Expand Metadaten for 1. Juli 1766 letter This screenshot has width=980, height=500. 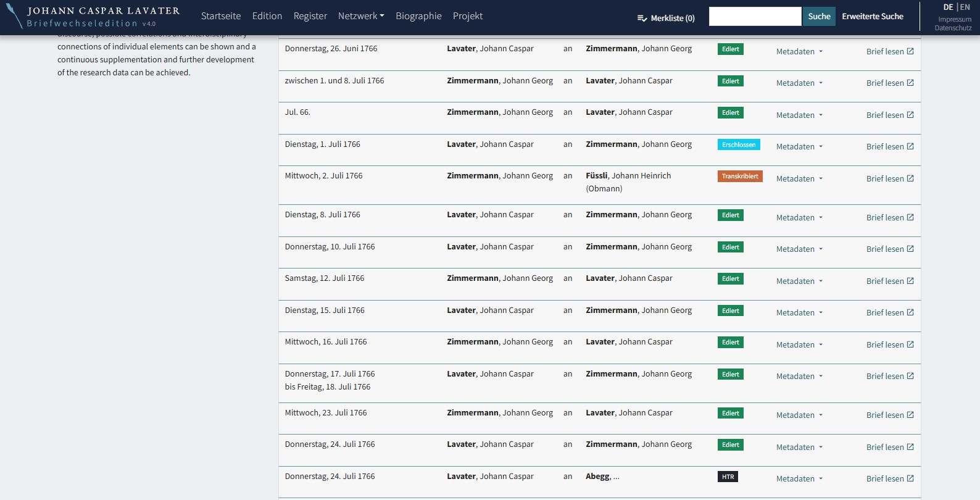[799, 146]
